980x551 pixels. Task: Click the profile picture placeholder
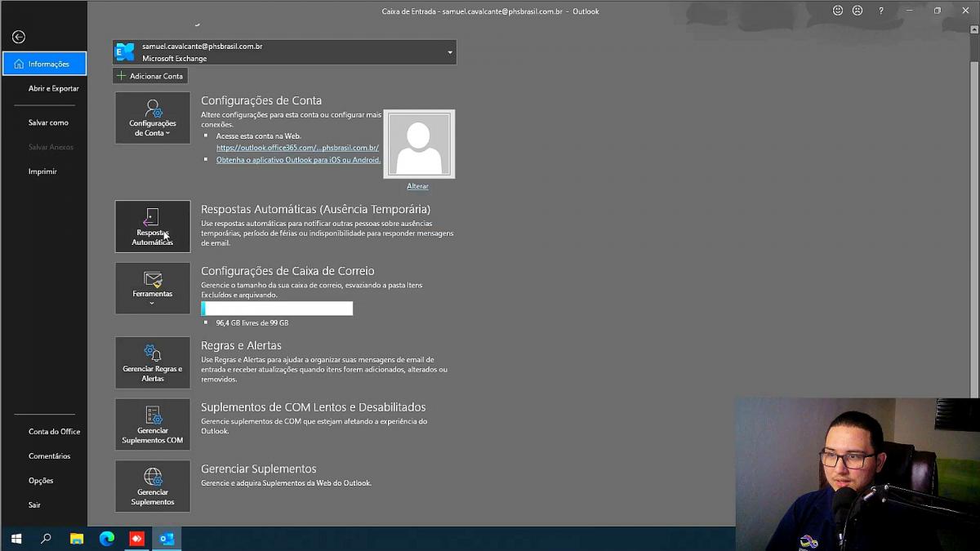tap(419, 144)
